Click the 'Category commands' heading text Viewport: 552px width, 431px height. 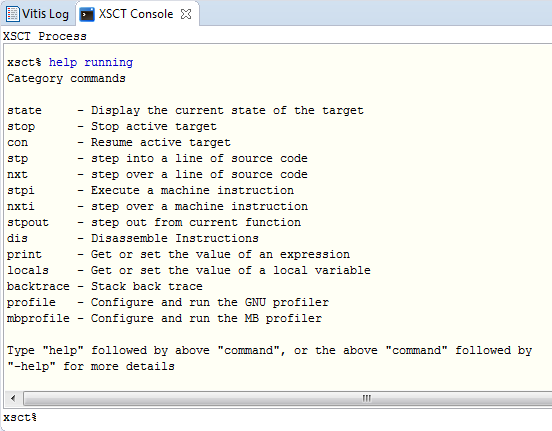pos(66,78)
